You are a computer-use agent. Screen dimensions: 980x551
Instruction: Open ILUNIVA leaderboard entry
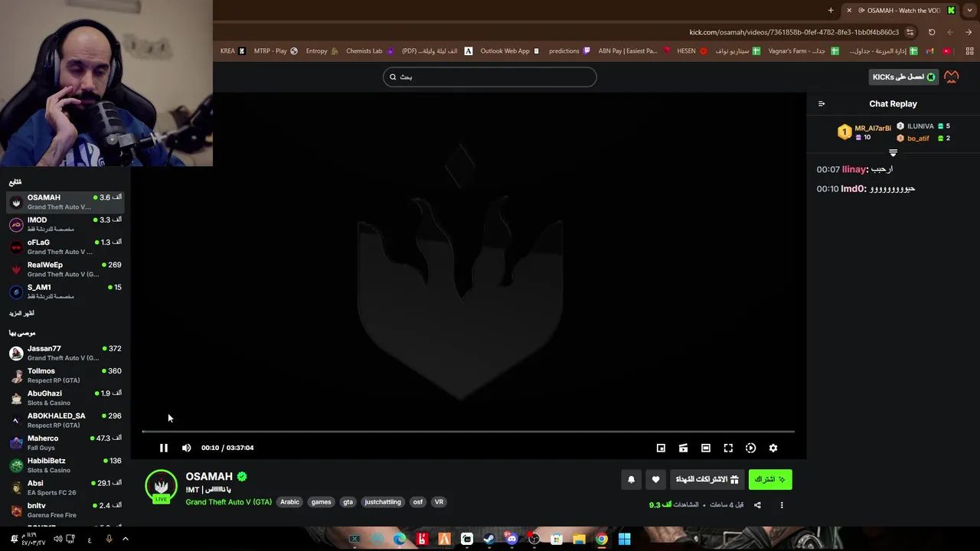click(923, 126)
